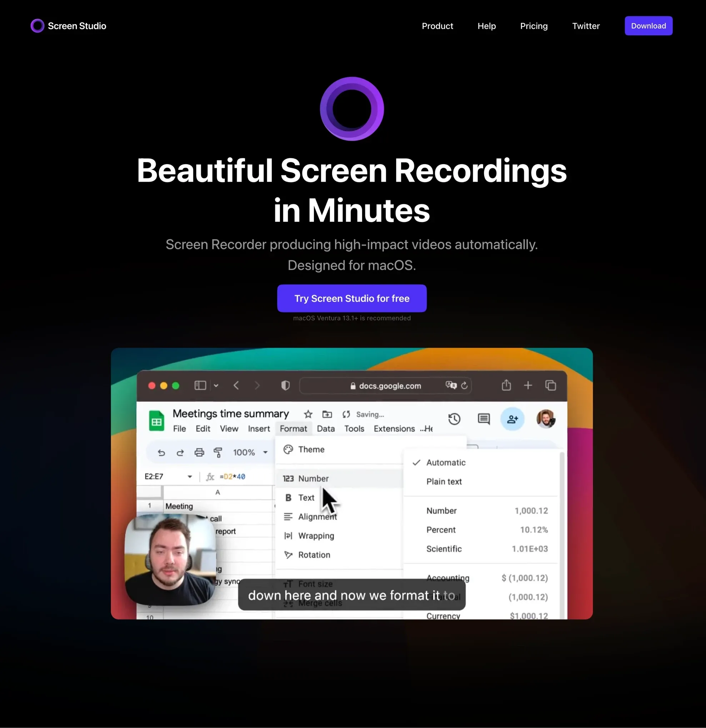Expand the E2:E7 cell range dropdown
Screen dimensions: 706x728
190,477
